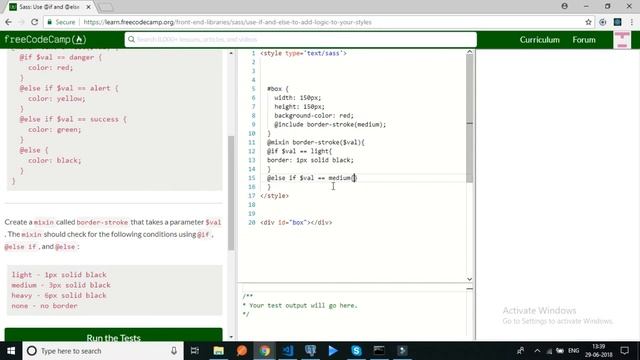640x360 pixels.
Task: Click the instructions panel scroll-down arrow
Action: point(231,337)
